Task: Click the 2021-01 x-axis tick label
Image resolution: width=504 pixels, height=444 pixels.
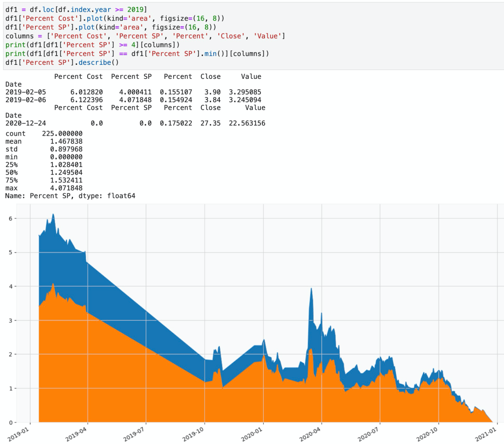Action: pyautogui.click(x=485, y=432)
